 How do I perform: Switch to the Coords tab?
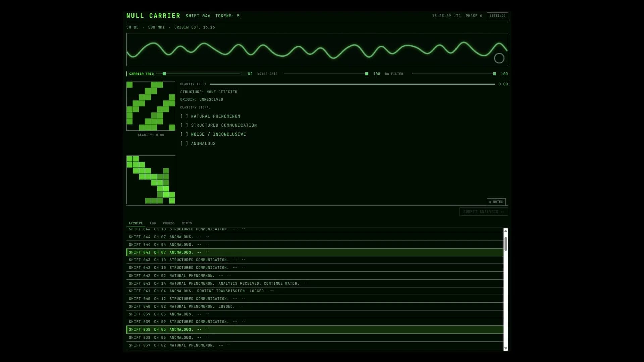[169, 223]
